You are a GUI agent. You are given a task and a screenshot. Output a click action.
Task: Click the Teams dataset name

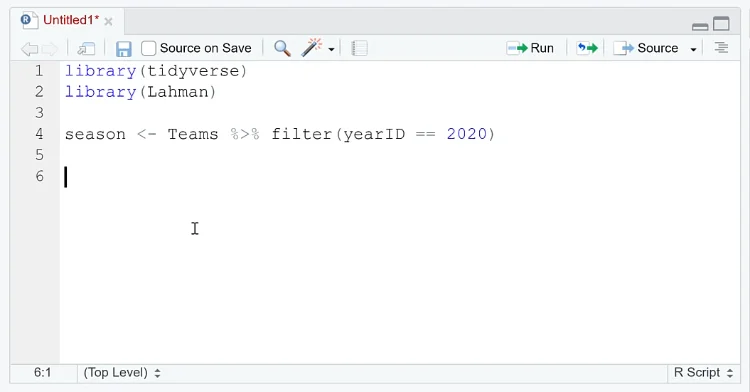click(193, 134)
